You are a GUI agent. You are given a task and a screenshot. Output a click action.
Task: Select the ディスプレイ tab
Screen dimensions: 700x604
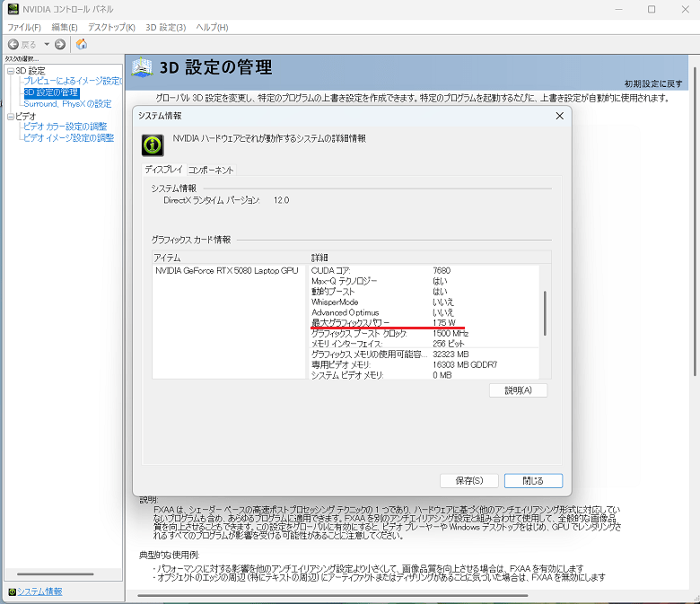point(164,170)
